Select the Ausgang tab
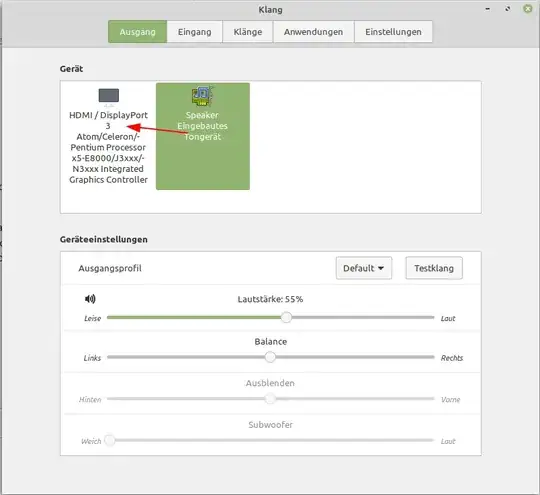 coord(137,32)
